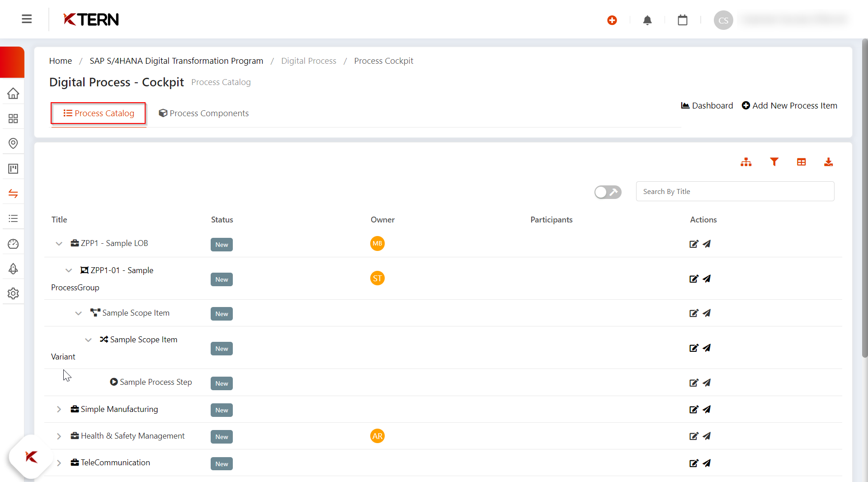Collapse the Sample Scope Item node

click(78, 313)
